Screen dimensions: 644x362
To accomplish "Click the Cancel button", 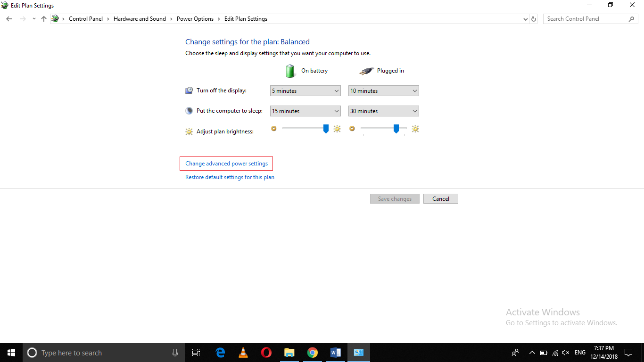I will 440,198.
